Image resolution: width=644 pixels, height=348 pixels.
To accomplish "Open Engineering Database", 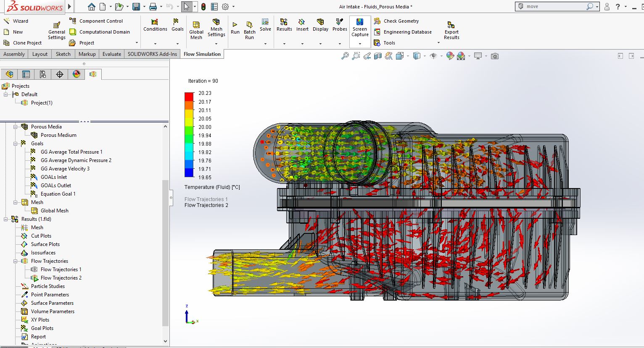I will 402,32.
